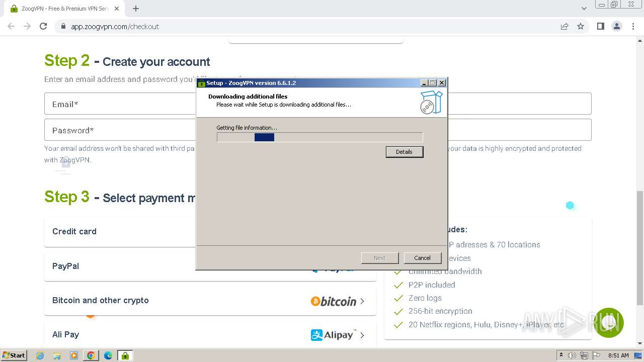Go forward in Chrome
Screen dimensions: 644x362
[x=27, y=26]
